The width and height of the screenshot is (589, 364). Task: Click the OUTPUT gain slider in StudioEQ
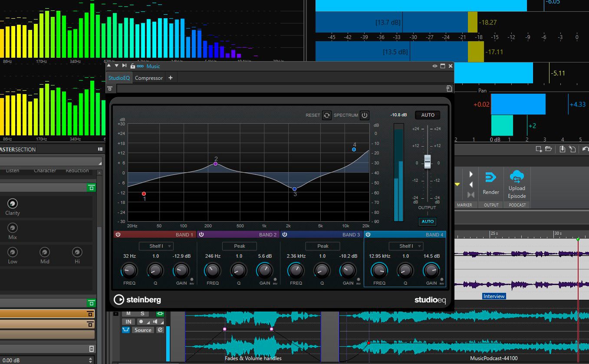[427, 162]
